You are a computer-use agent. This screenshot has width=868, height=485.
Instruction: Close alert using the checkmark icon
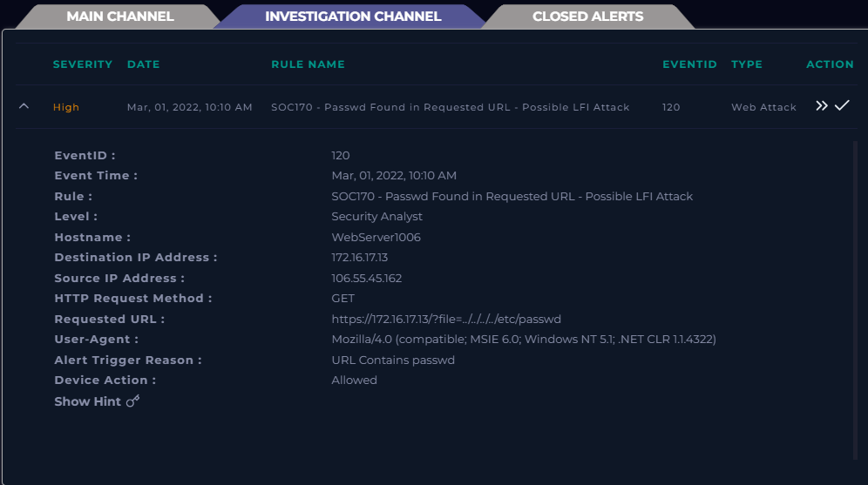[842, 105]
